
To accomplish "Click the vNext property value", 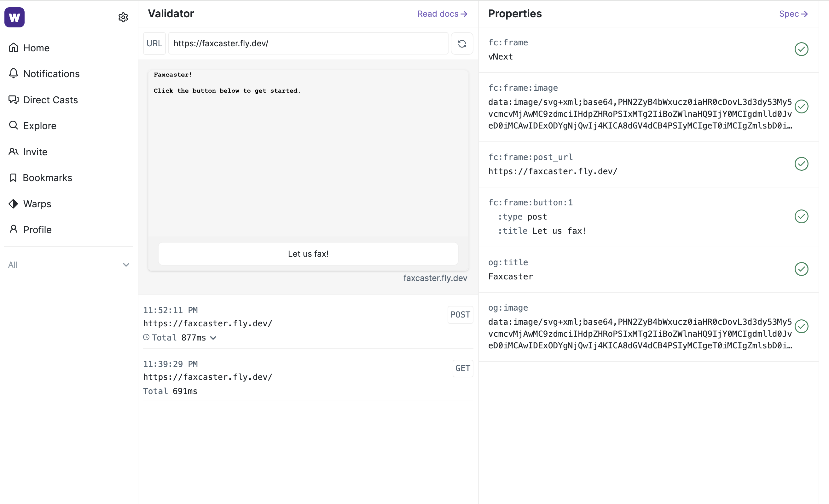I will point(500,56).
